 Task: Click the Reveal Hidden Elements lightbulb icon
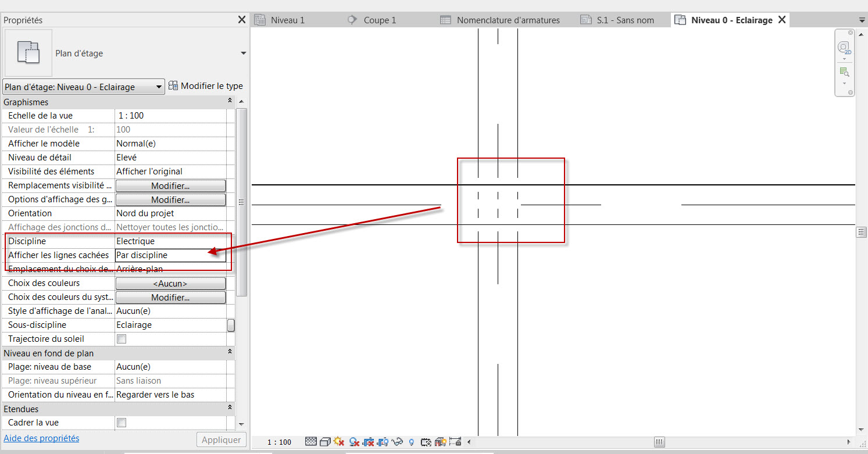click(412, 442)
